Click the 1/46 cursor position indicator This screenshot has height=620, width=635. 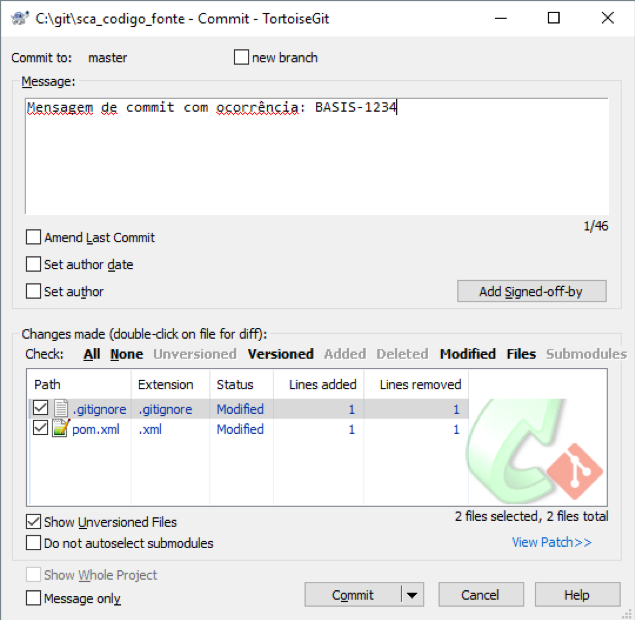point(596,226)
